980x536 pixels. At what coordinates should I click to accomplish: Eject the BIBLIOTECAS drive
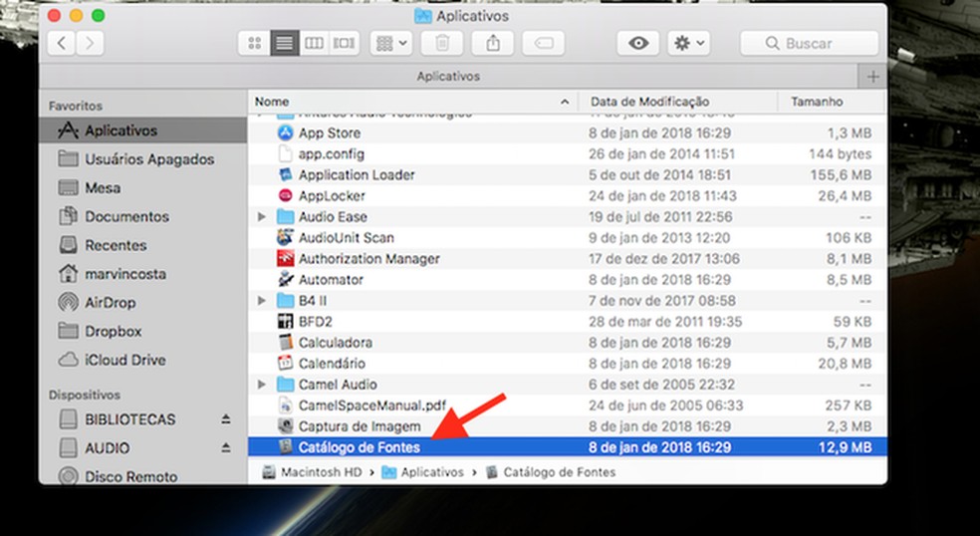(226, 419)
